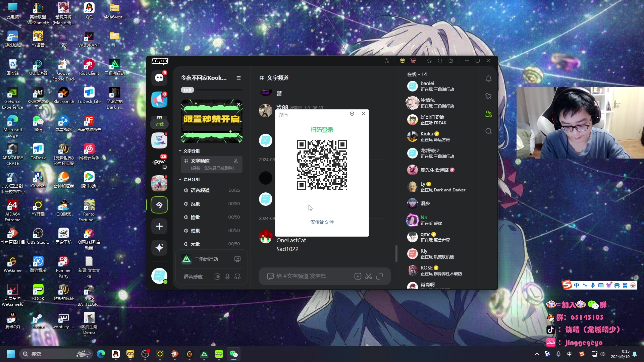The width and height of the screenshot is (644, 362).
Task: Click the add attachment plus icon
Action: pyautogui.click(x=358, y=276)
